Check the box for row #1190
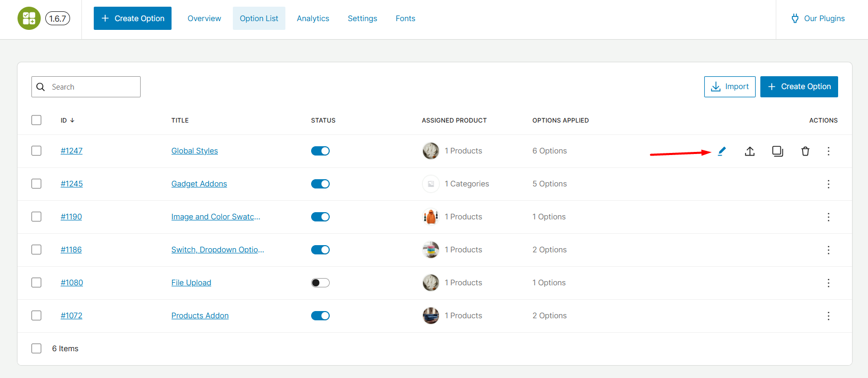The width and height of the screenshot is (868, 378). click(x=36, y=217)
